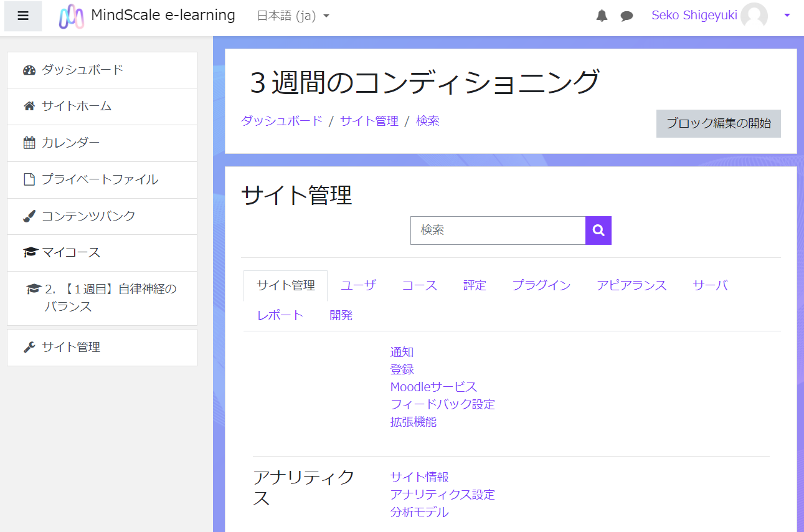Switch to the プラグイン tab
This screenshot has width=804, height=532.
coord(541,285)
